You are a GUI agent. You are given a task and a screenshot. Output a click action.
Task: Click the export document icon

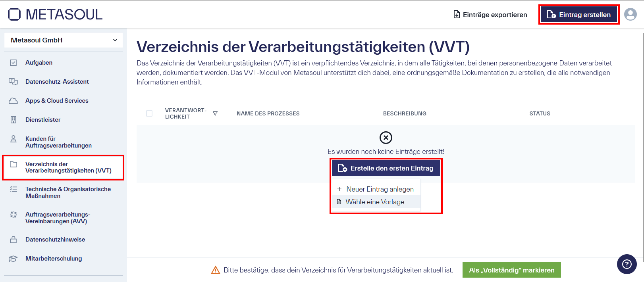click(x=457, y=15)
